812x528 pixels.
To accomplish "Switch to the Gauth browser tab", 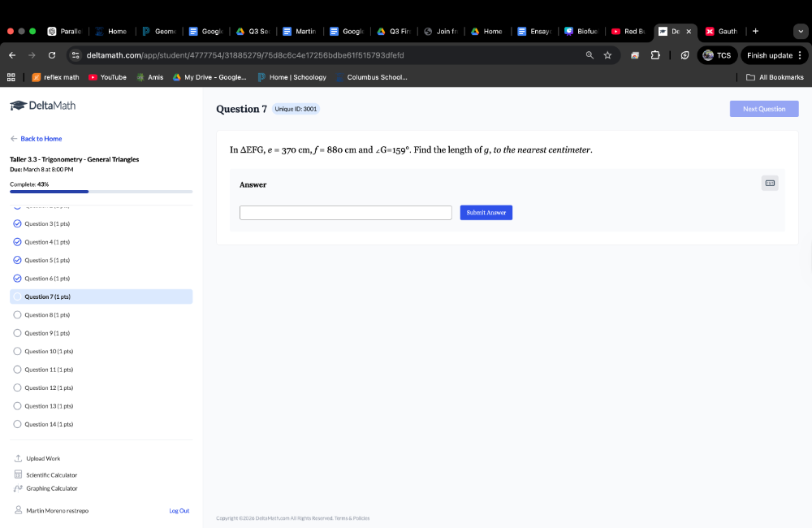I will click(721, 31).
